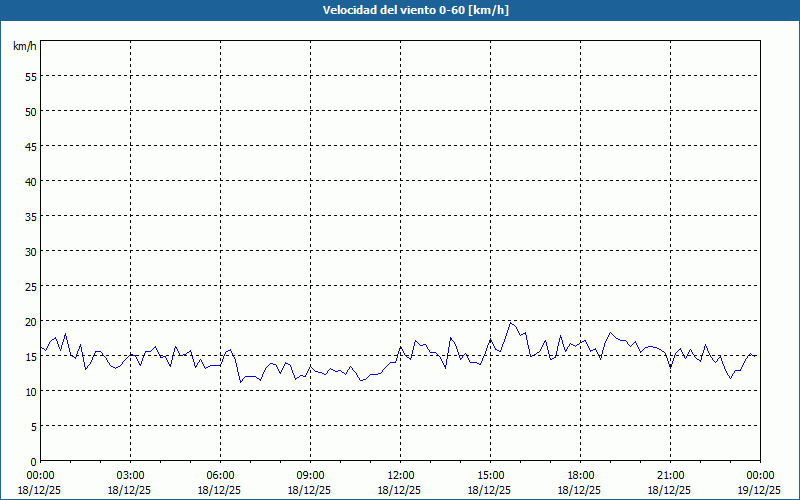The height and width of the screenshot is (500, 800).
Task: Click the 20 y-axis tick label
Action: click(30, 321)
